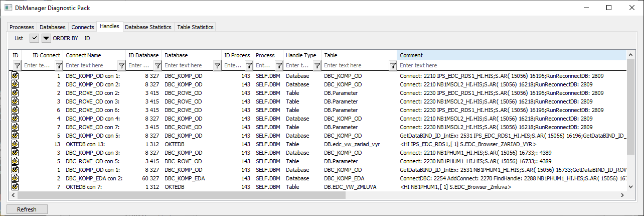Open the Handle Type column filter dropdown
644x216 pixels.
(x=317, y=65)
